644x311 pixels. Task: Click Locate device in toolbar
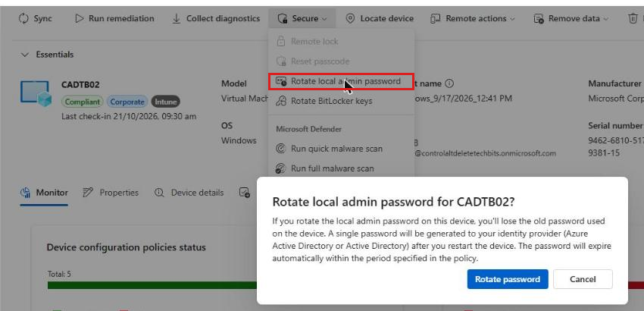[x=380, y=18]
